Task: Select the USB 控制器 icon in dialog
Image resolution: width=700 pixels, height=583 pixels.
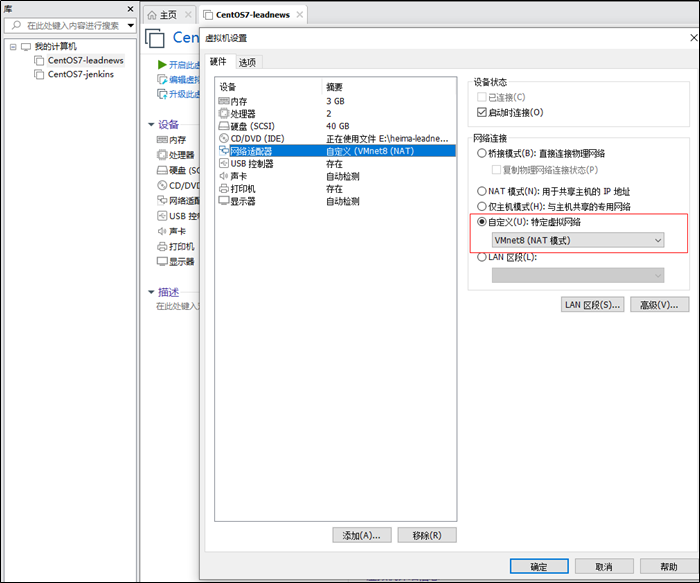Action: pyautogui.click(x=224, y=163)
